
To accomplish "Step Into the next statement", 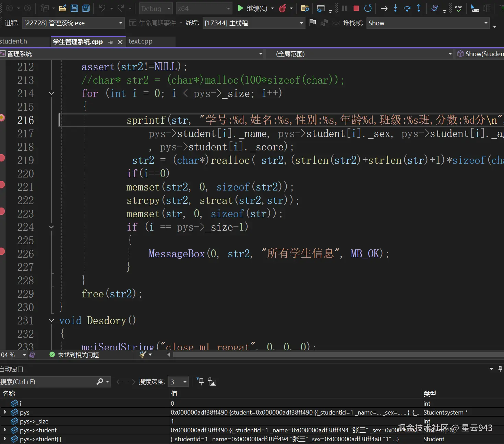I will [395, 8].
